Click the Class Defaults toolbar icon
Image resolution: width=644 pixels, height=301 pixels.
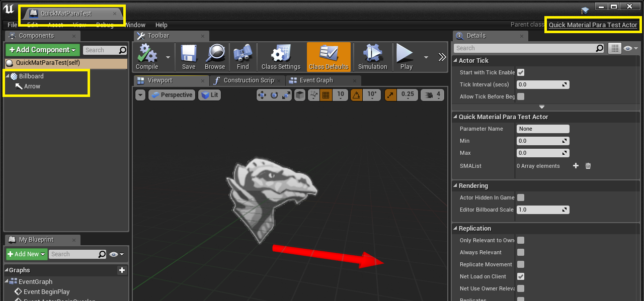pyautogui.click(x=329, y=56)
